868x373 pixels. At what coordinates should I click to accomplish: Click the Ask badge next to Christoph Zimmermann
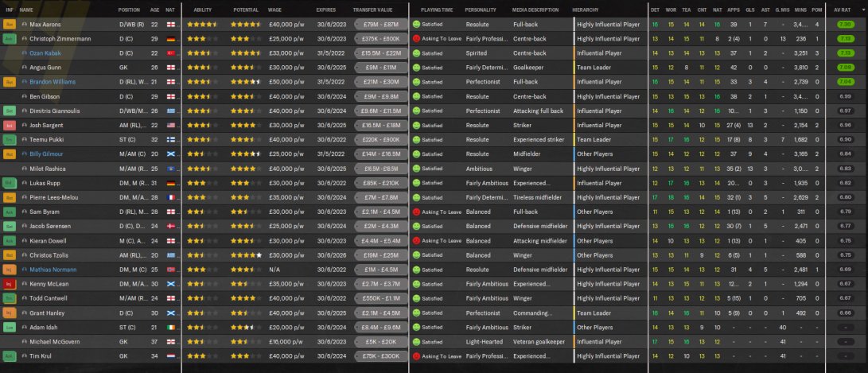(10, 39)
